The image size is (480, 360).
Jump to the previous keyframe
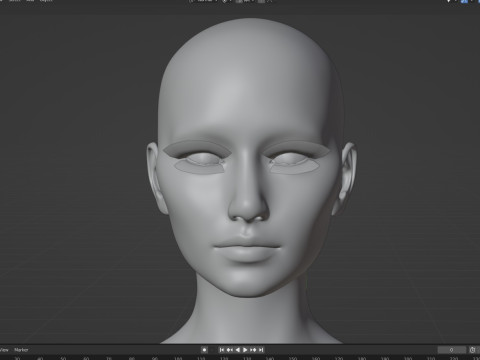(230, 350)
